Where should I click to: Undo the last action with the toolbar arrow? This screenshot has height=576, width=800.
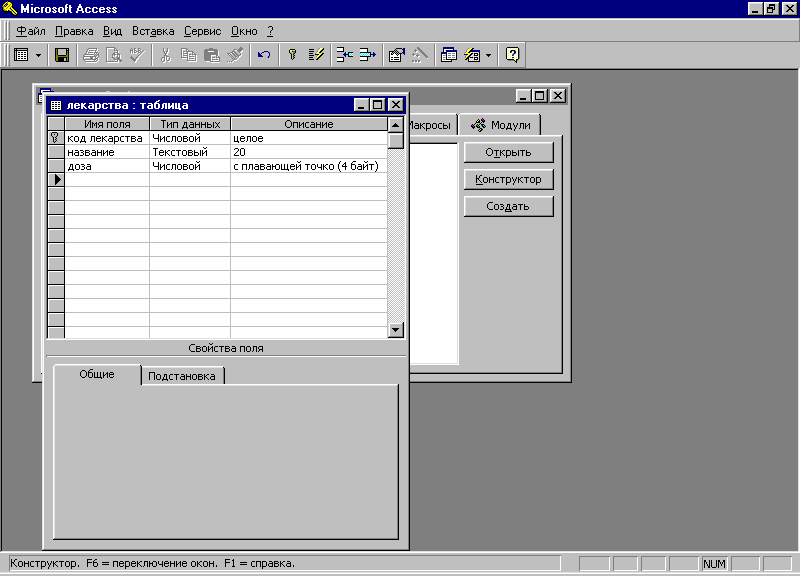click(264, 55)
